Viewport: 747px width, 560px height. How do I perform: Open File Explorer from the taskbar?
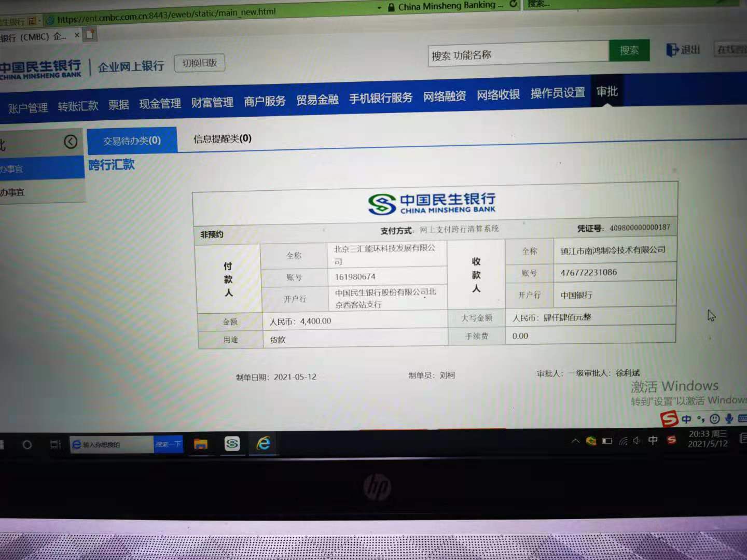201,444
